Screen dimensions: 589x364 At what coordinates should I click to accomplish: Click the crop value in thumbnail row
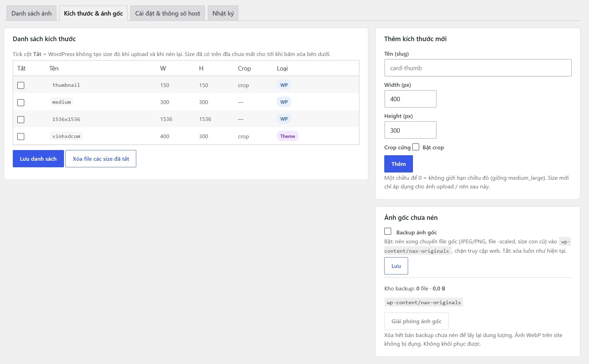[x=243, y=85]
